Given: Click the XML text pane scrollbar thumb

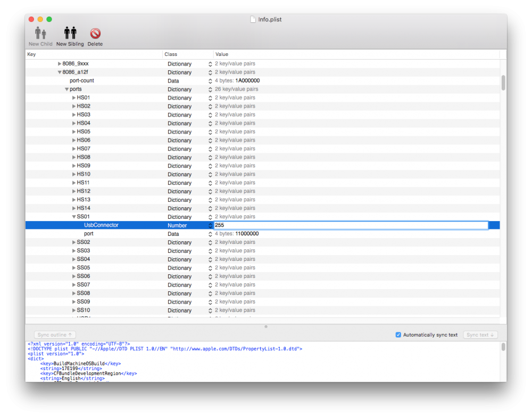Looking at the screenshot, I should pos(503,347).
